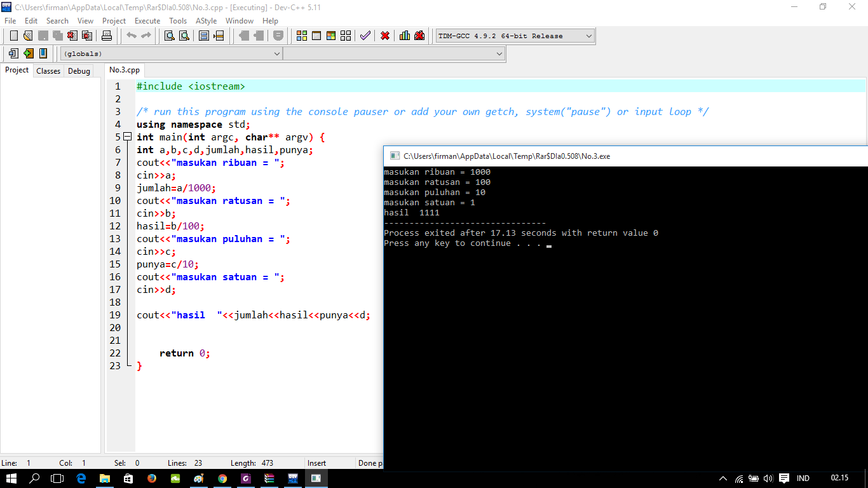Open the Execute menu
Viewport: 868px width, 488px height.
[x=147, y=20]
